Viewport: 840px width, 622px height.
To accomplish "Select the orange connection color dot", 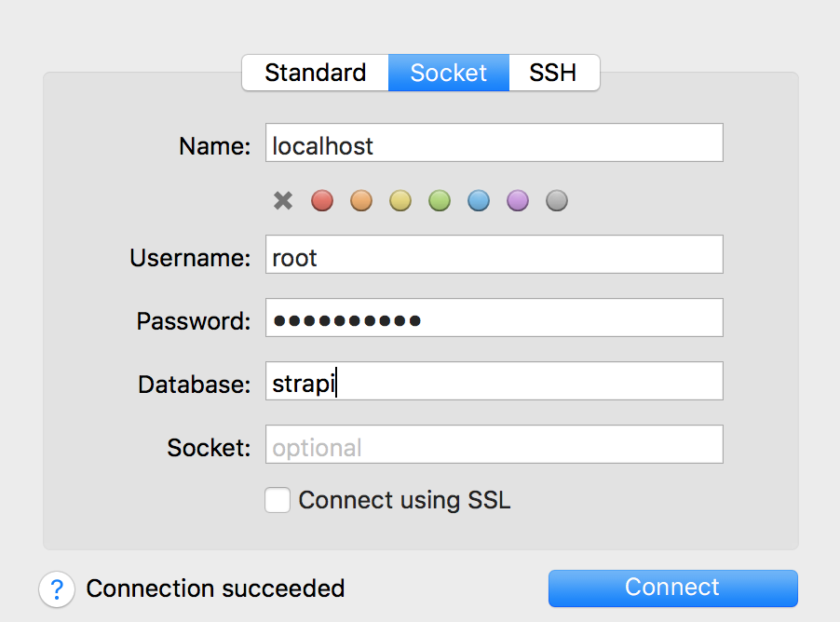I will [x=360, y=200].
